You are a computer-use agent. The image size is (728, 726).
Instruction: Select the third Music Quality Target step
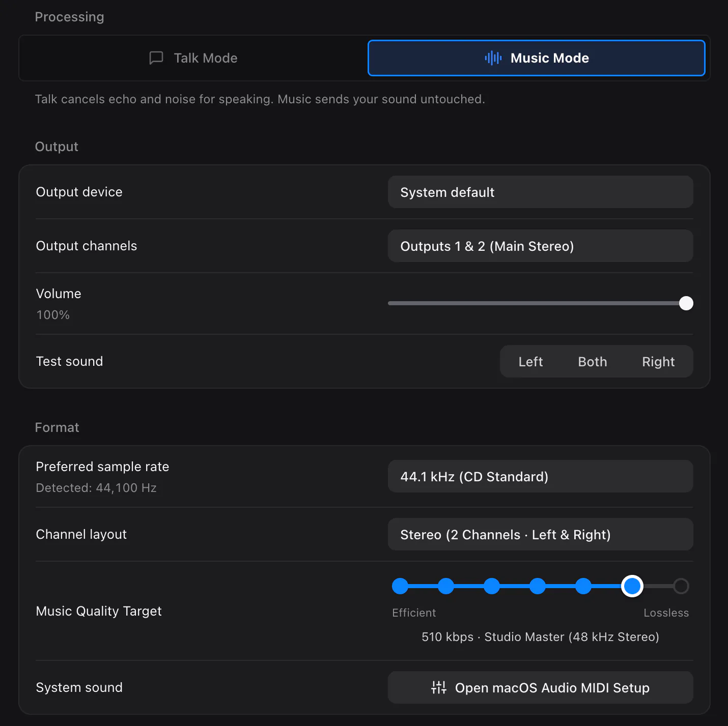[x=492, y=586]
